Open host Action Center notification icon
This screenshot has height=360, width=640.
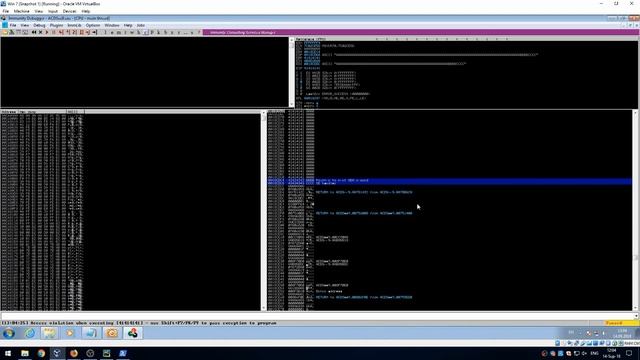click(x=629, y=353)
